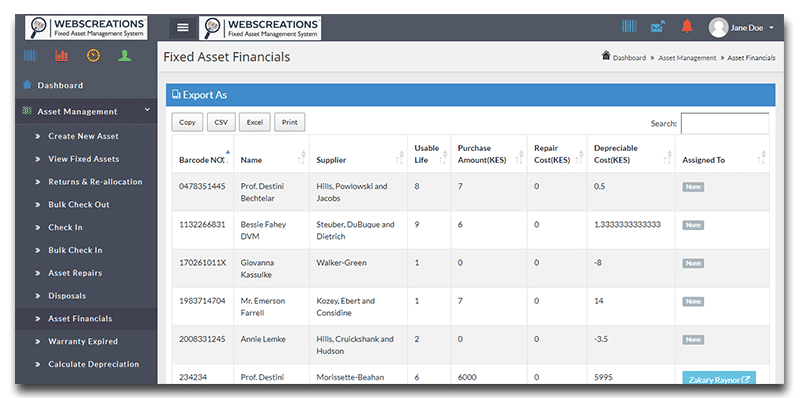Click the Copy export button
Viewport: 800px width, 398px height.
pyautogui.click(x=187, y=122)
